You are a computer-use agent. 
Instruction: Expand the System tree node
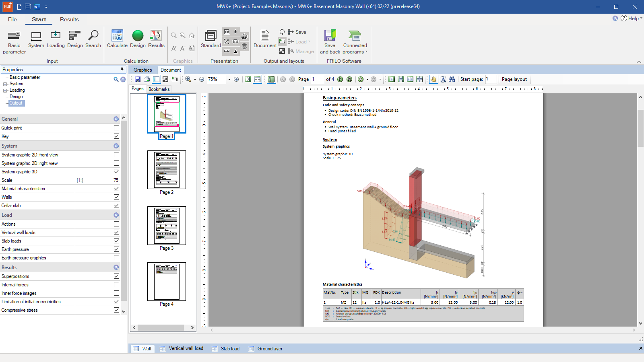point(5,84)
